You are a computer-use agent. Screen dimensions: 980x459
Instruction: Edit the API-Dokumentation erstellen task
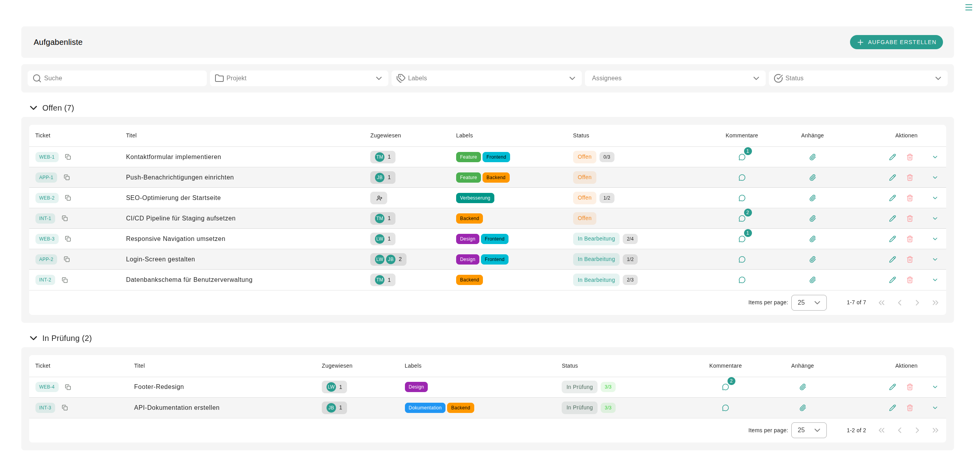coord(893,408)
